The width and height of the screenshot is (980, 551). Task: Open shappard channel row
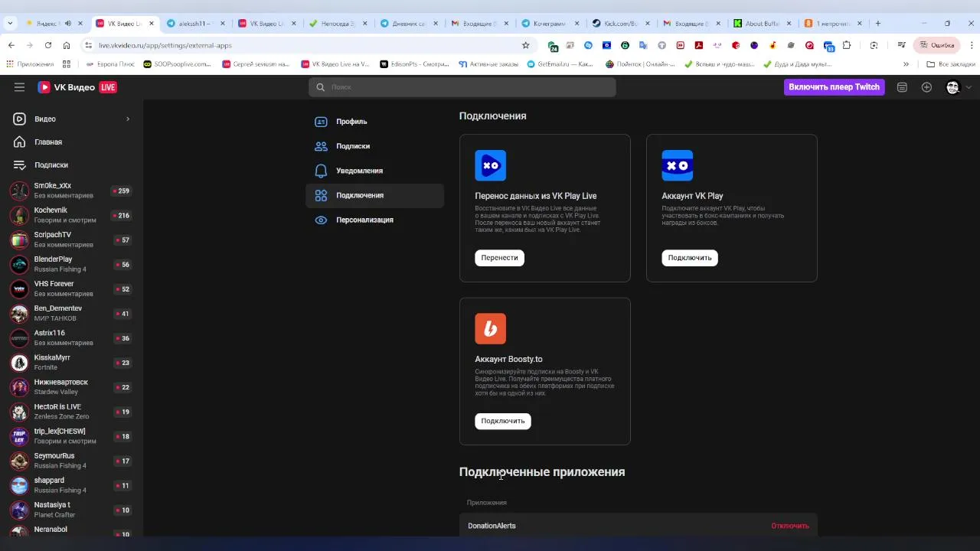(x=70, y=484)
